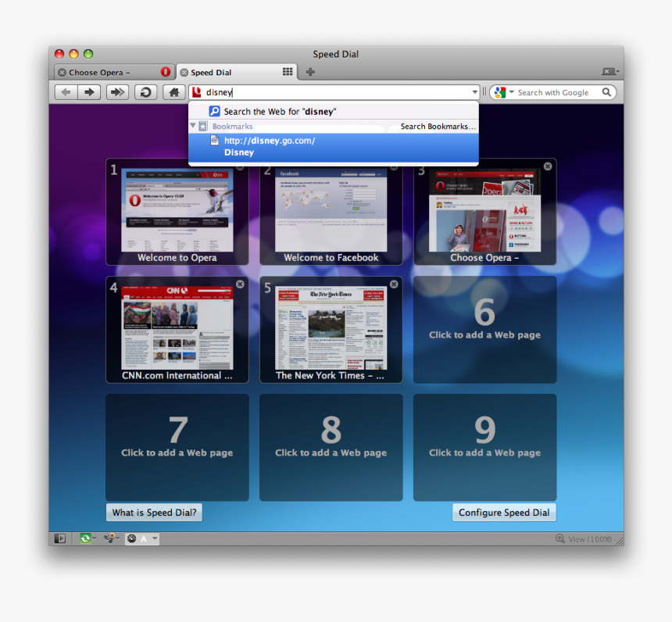This screenshot has width=672, height=622.
Task: Go forward with the forward arrow button
Action: pos(89,92)
